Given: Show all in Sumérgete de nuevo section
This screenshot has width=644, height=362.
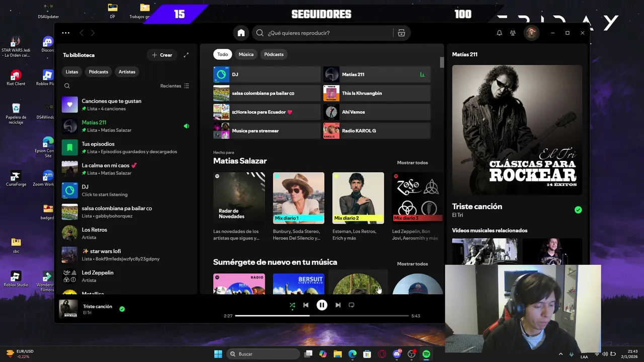Looking at the screenshot, I should click(413, 263).
